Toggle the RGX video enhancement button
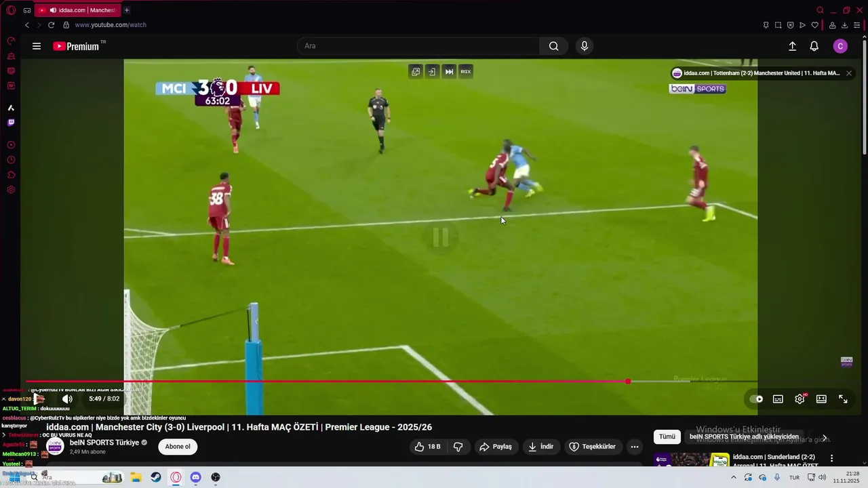Image resolution: width=868 pixels, height=488 pixels. 465,71
